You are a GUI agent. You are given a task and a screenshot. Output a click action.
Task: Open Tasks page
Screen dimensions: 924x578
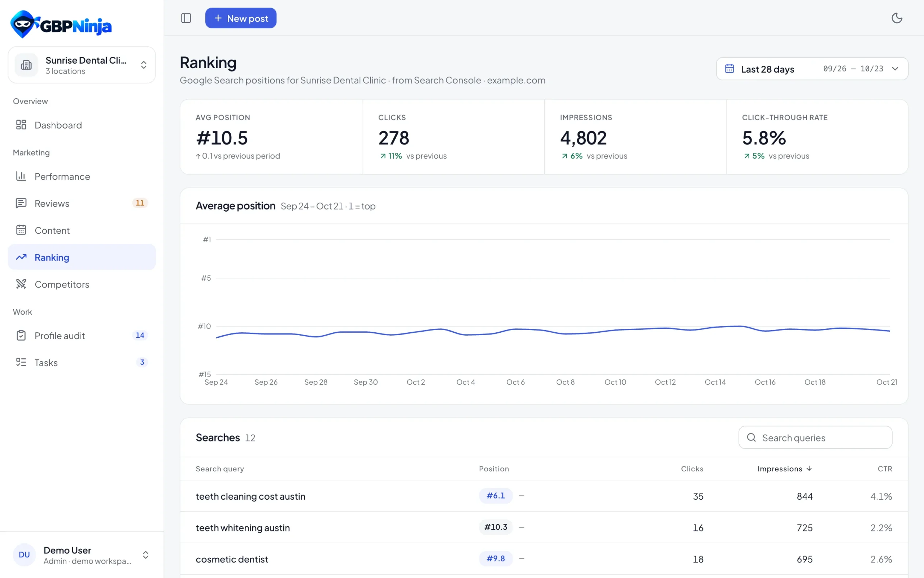[82, 362]
